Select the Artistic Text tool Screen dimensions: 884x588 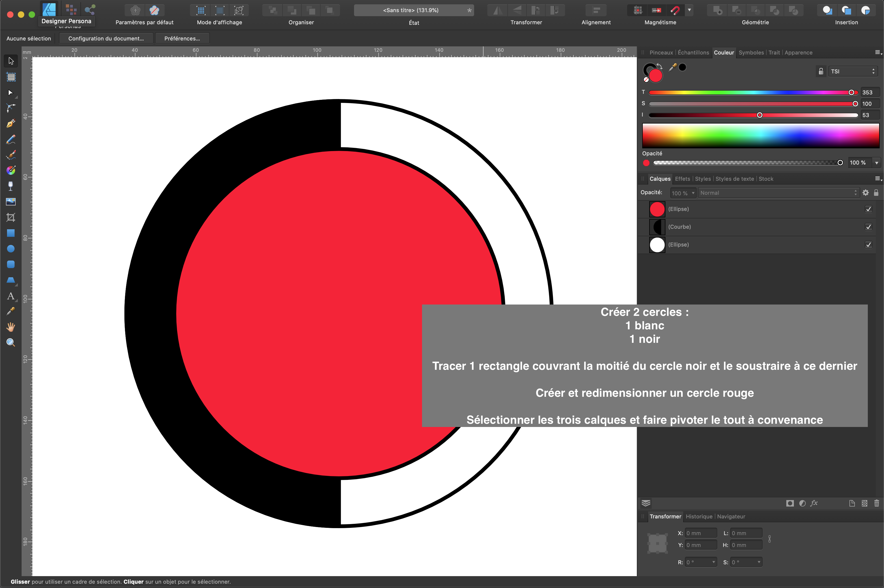(11, 296)
